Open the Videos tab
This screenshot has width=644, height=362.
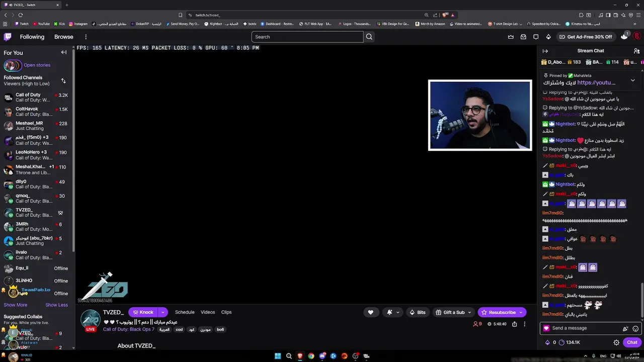coord(208,312)
